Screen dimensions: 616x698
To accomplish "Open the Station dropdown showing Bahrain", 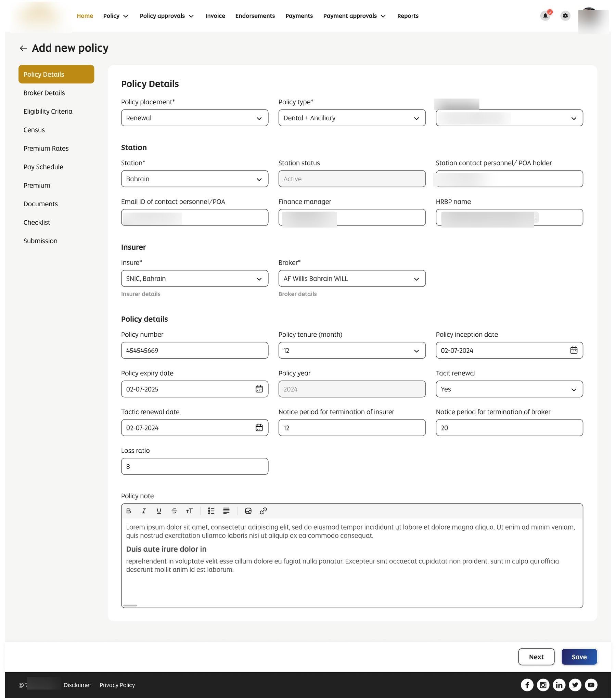I will 195,179.
